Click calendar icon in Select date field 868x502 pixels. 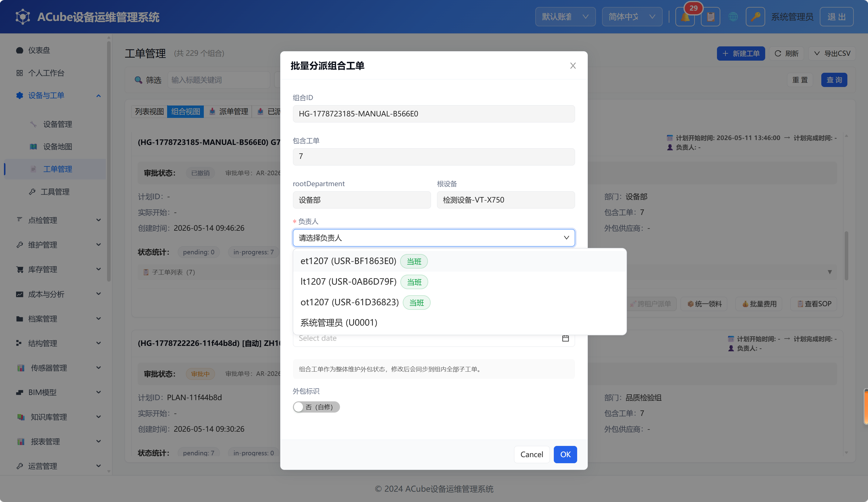pos(565,338)
